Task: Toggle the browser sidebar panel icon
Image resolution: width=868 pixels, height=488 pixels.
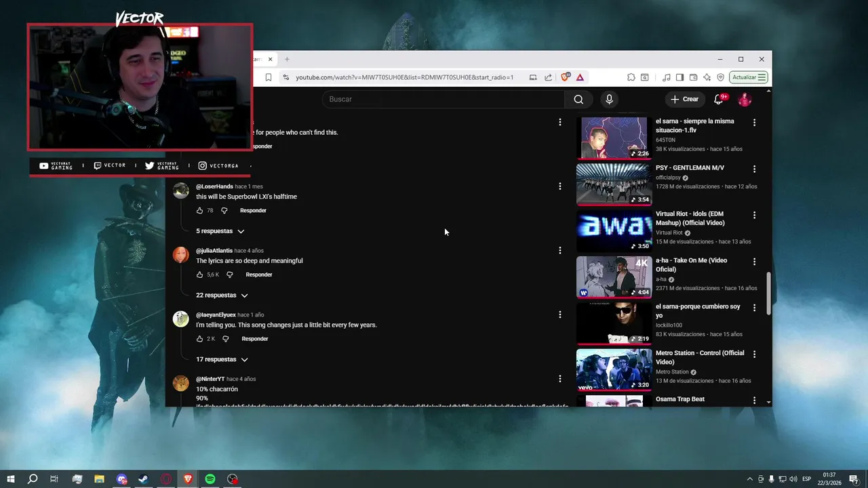Action: (x=679, y=77)
